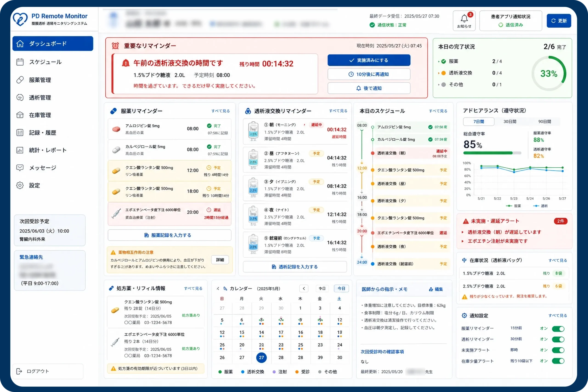Click the green check status for アムロジピン 08:00
The width and height of the screenshot is (588, 392).
pyautogui.click(x=209, y=126)
